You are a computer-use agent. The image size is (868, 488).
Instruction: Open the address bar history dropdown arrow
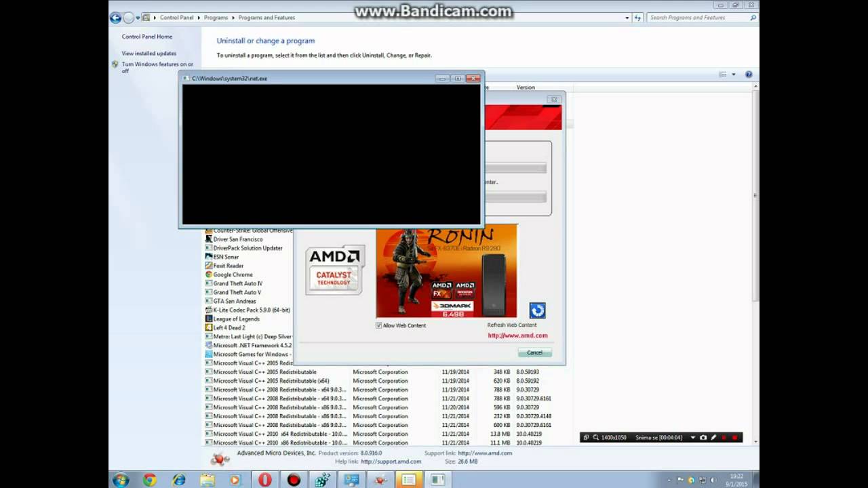click(x=627, y=18)
